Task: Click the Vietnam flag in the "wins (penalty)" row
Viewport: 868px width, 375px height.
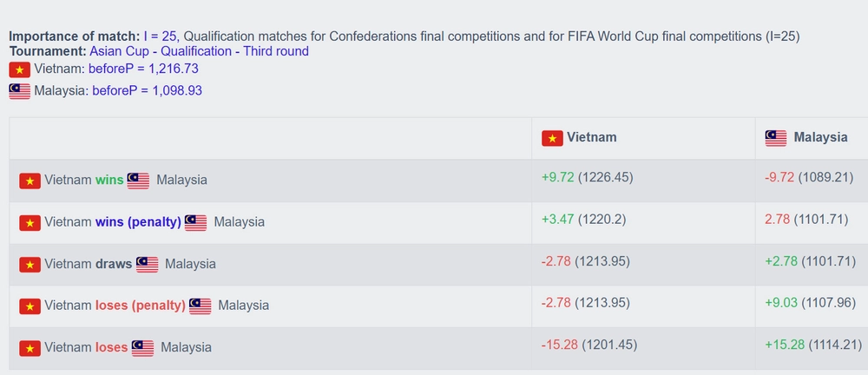Action: tap(30, 222)
